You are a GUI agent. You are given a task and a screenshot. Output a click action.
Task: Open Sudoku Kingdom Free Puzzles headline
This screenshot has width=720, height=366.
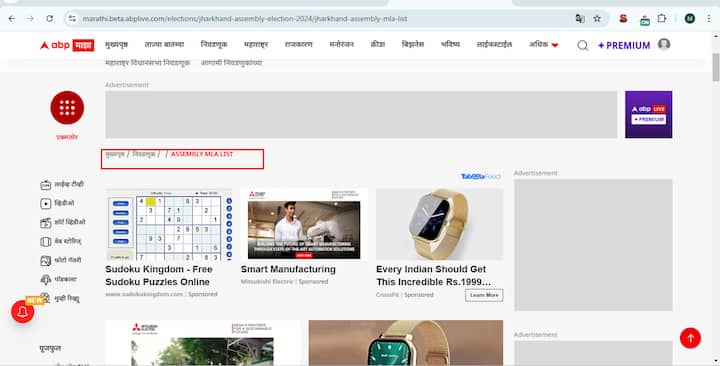[159, 276]
